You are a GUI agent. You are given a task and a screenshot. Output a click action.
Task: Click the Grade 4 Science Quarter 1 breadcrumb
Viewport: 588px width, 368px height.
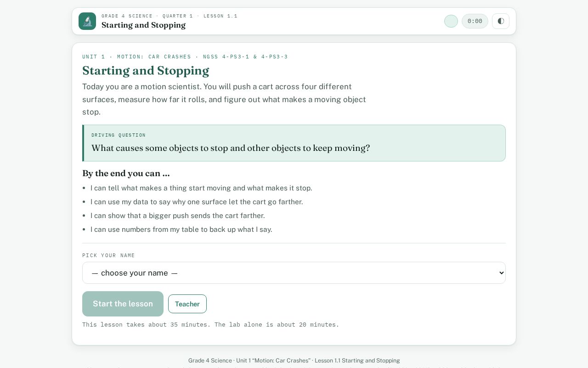point(170,16)
